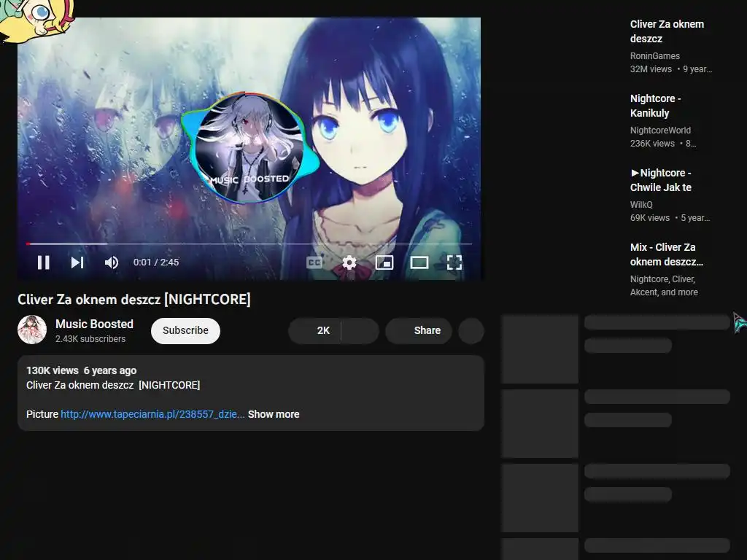Open Nightcore - Kanikuly suggested video
The image size is (747, 560).
656,106
